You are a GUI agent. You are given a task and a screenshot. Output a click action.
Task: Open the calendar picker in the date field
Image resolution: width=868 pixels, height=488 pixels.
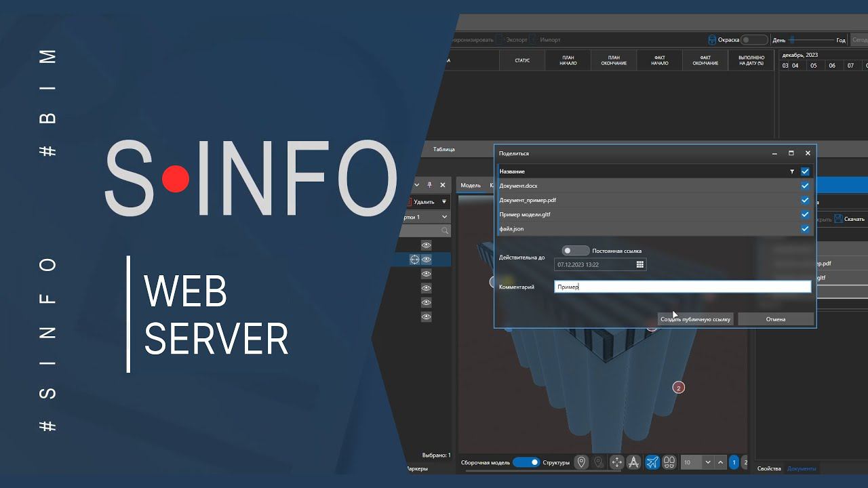(639, 264)
